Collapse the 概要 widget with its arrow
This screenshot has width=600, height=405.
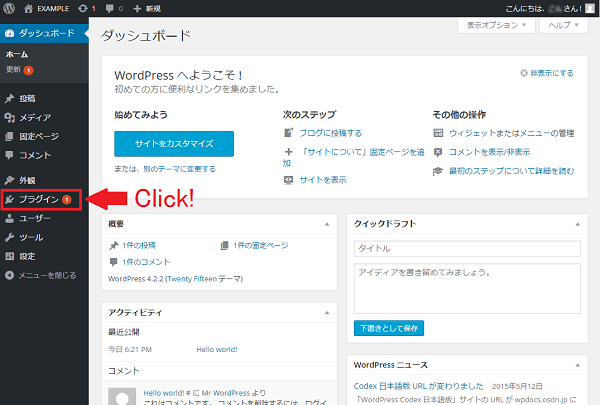pos(326,224)
